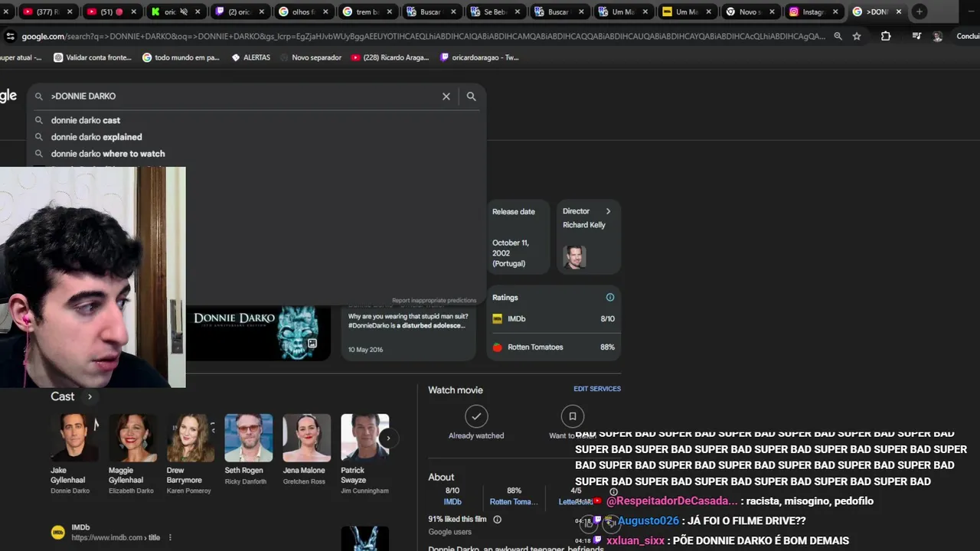The image size is (980, 551).
Task: Open new browser tab with plus button
Action: (x=920, y=11)
